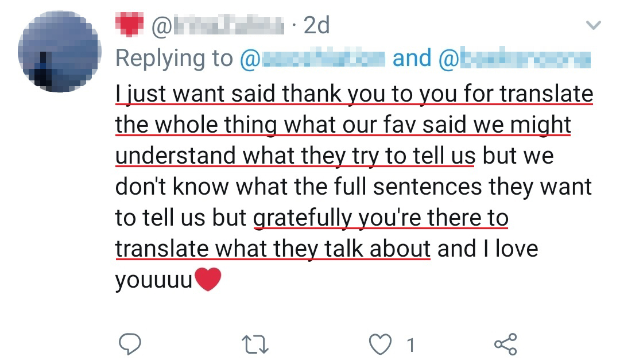Open the tweet author's blurred handle
620x364 pixels.
[x=218, y=26]
